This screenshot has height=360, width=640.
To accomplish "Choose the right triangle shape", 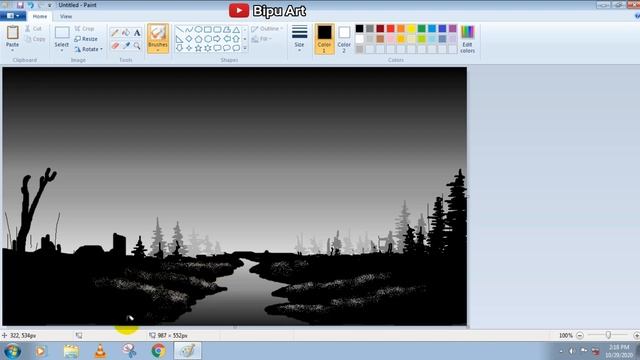I will 180,39.
